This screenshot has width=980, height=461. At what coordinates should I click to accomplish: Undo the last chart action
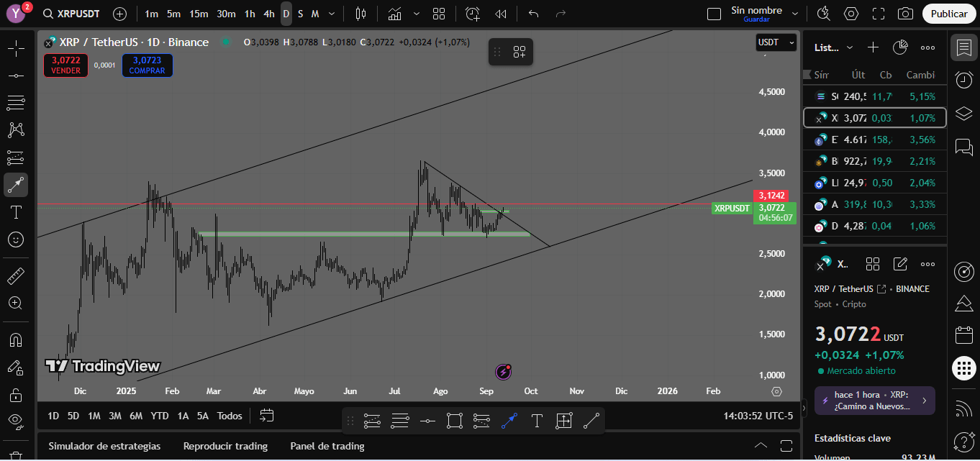coord(533,14)
